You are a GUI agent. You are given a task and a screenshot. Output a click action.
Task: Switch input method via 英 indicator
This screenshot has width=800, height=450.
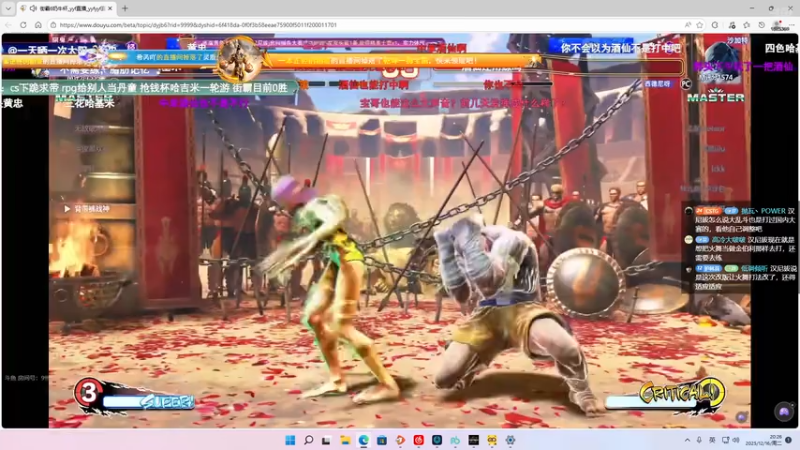coord(712,440)
